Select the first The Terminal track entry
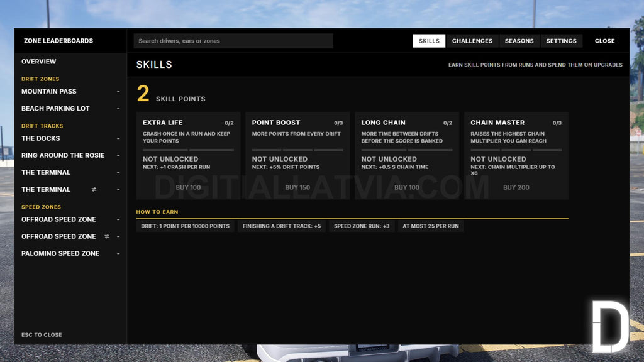The height and width of the screenshot is (362, 644). pyautogui.click(x=70, y=172)
